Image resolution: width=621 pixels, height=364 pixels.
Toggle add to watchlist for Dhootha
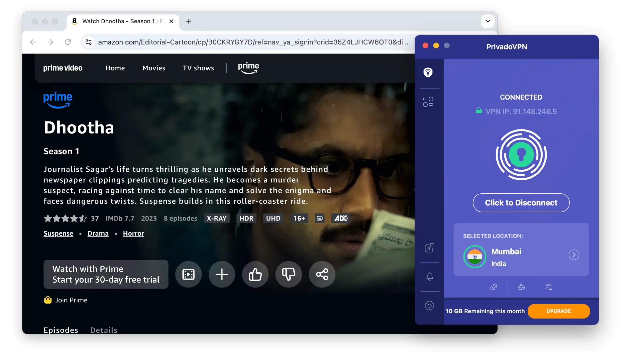pyautogui.click(x=222, y=274)
